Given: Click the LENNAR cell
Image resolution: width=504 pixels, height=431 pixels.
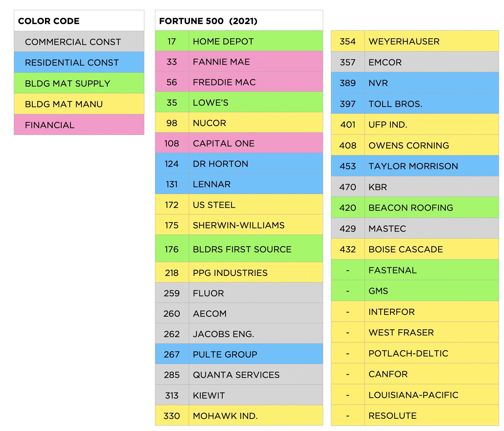Looking at the screenshot, I should coord(256,184).
